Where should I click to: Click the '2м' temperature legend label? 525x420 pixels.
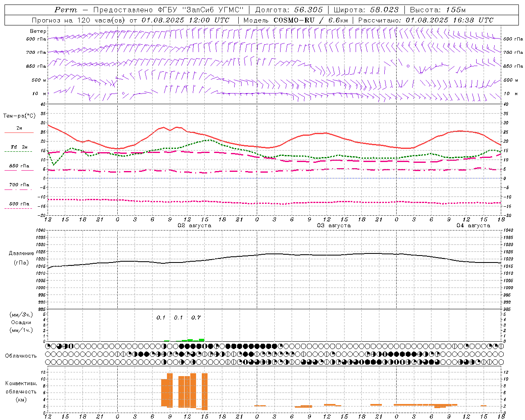pos(19,128)
